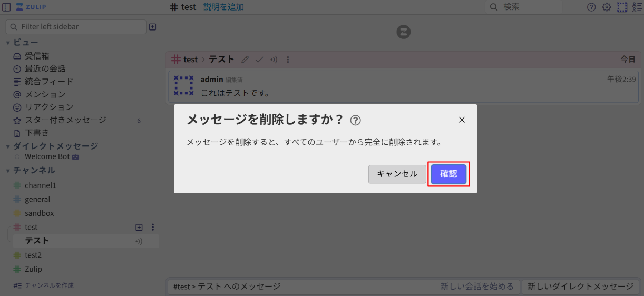This screenshot has height=296, width=644.
Task: Click the 編集済 edited label
Action: coord(234,80)
